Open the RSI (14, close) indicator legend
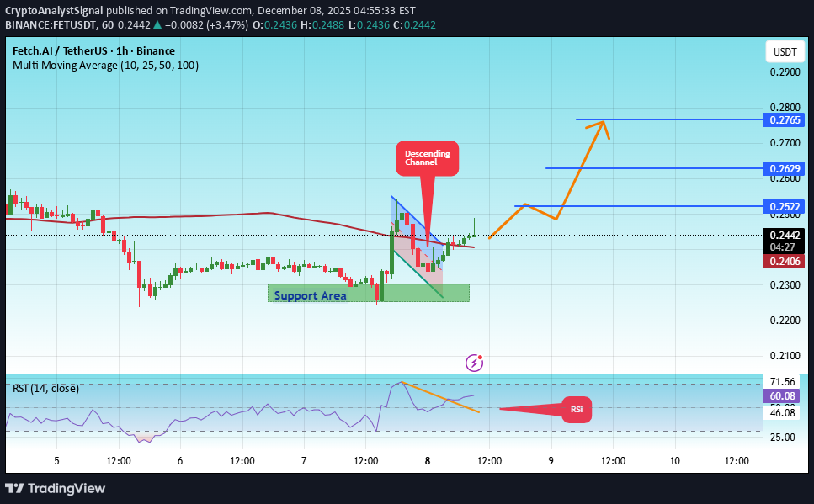The image size is (814, 504). [x=45, y=388]
